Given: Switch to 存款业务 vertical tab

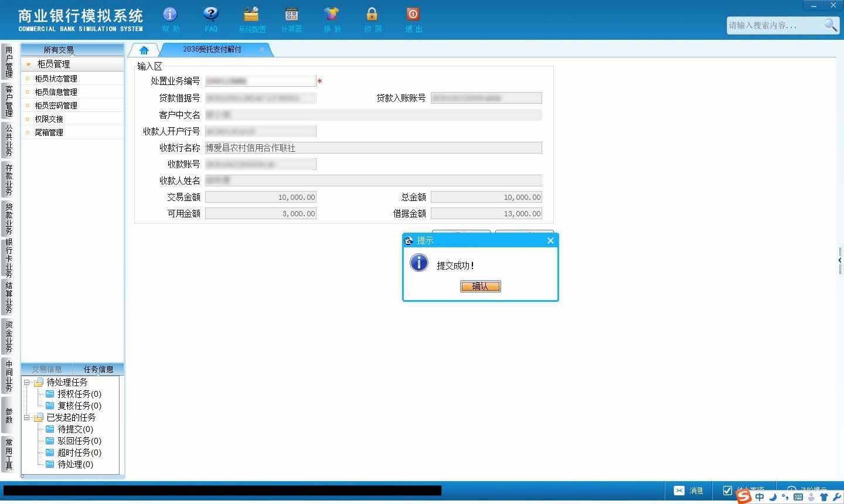Looking at the screenshot, I should click(x=8, y=179).
